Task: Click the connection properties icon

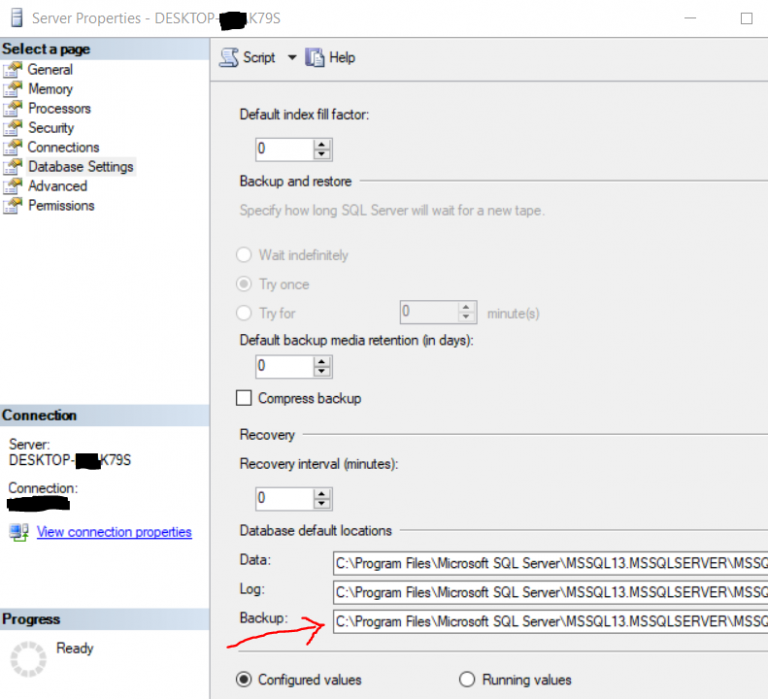Action: click(19, 533)
